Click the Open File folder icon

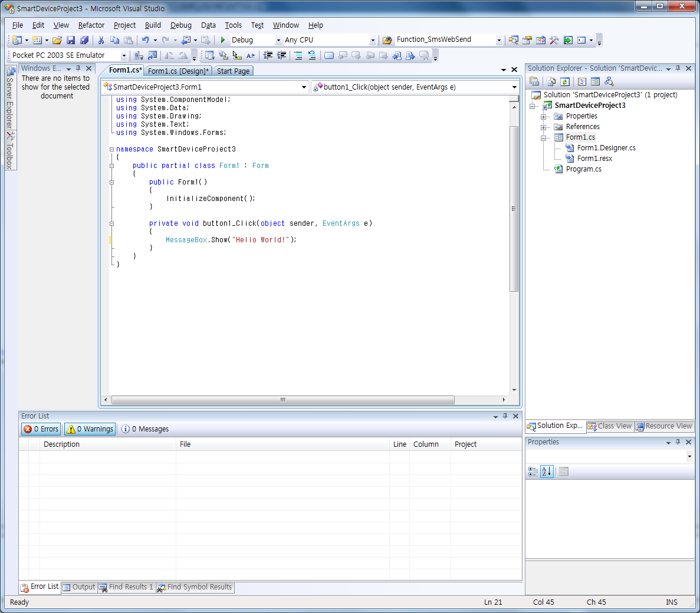(x=57, y=40)
